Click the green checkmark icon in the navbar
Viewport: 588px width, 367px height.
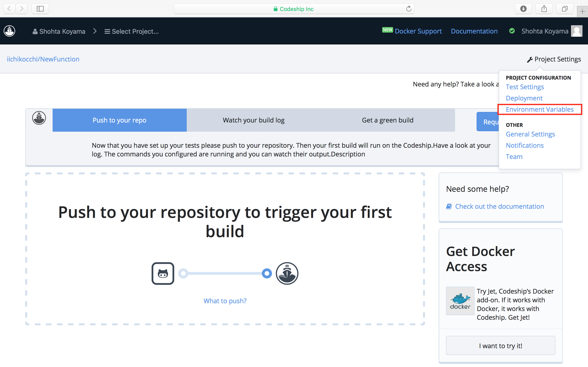point(512,31)
